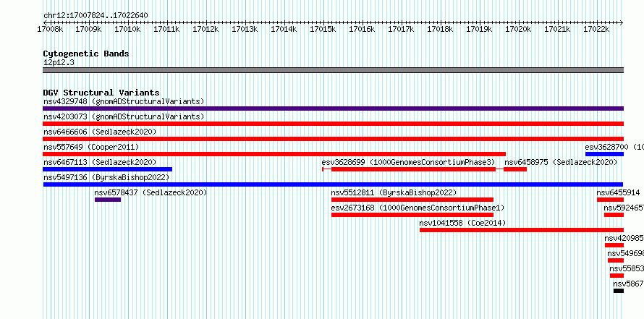Select the red esv3628699 variant bar

click(x=413, y=169)
